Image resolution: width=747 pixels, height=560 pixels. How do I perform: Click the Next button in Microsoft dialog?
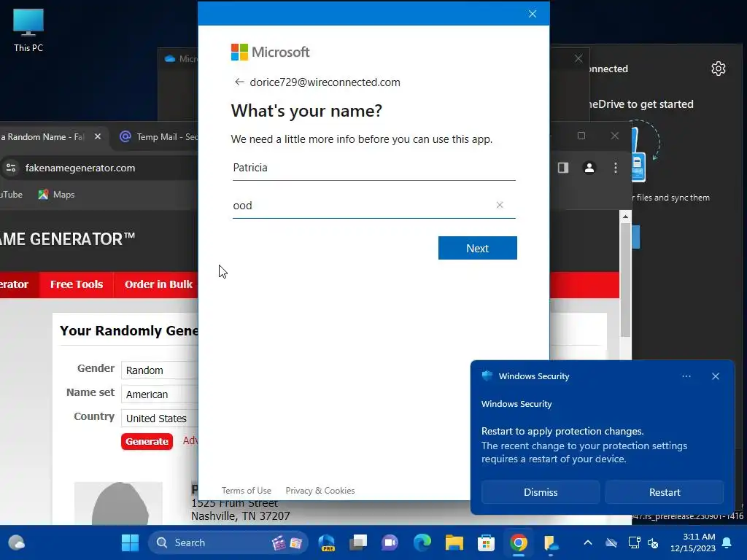click(477, 248)
